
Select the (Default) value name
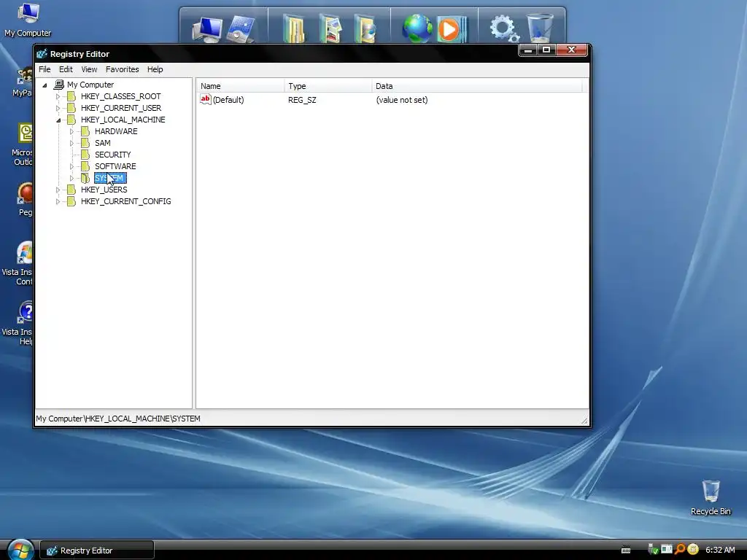[x=228, y=99]
